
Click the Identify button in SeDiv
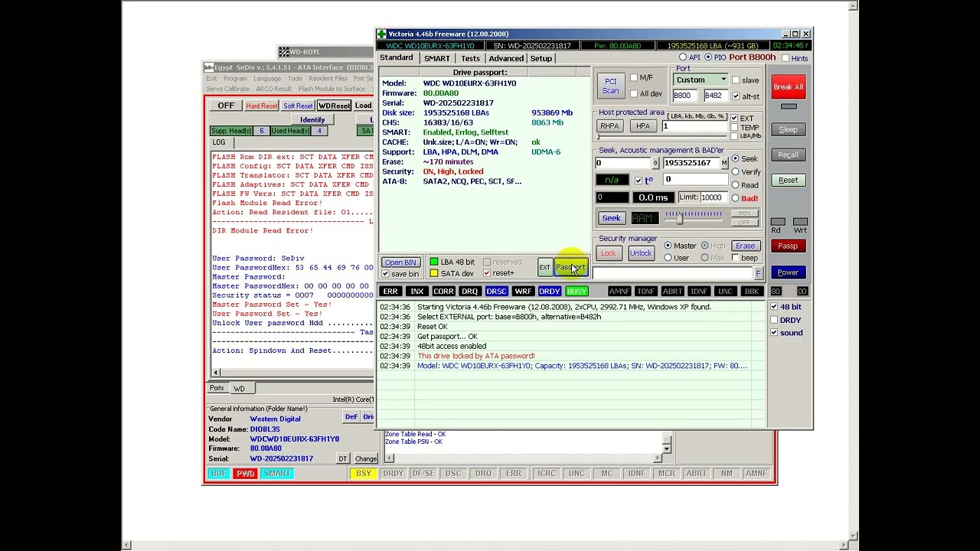coord(312,120)
